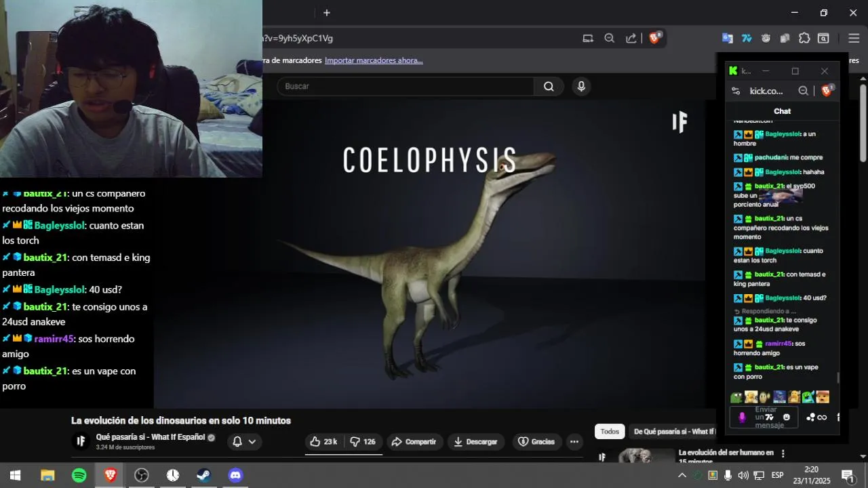Open Google Translate extension icon
Viewport: 868px width, 488px height.
coord(728,39)
